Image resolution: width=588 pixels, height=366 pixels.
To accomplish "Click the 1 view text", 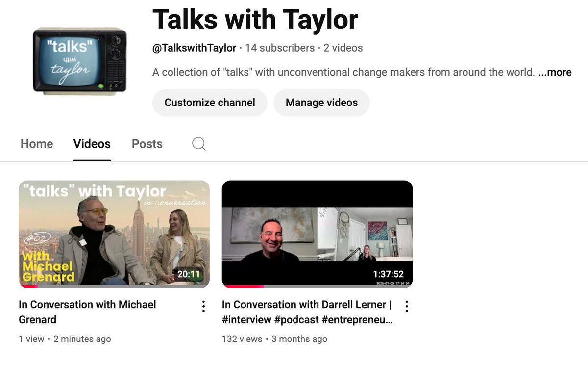I will 31,339.
